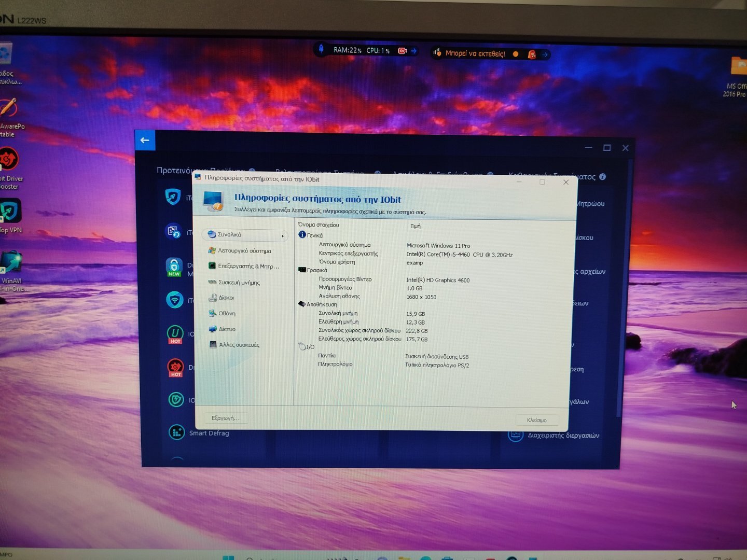Click the IObit Uninstaller HOT icon
747x560 pixels.
pos(175,334)
